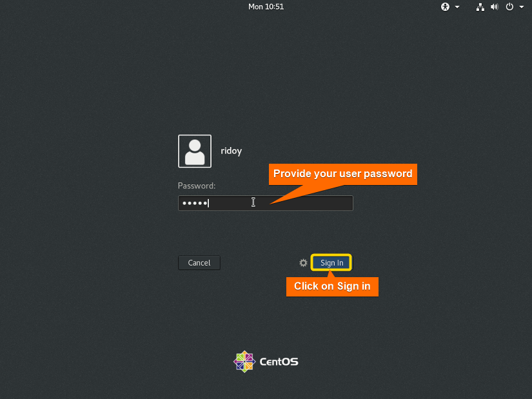Click the ridoy user avatar
This screenshot has width=532, height=399.
[195, 151]
